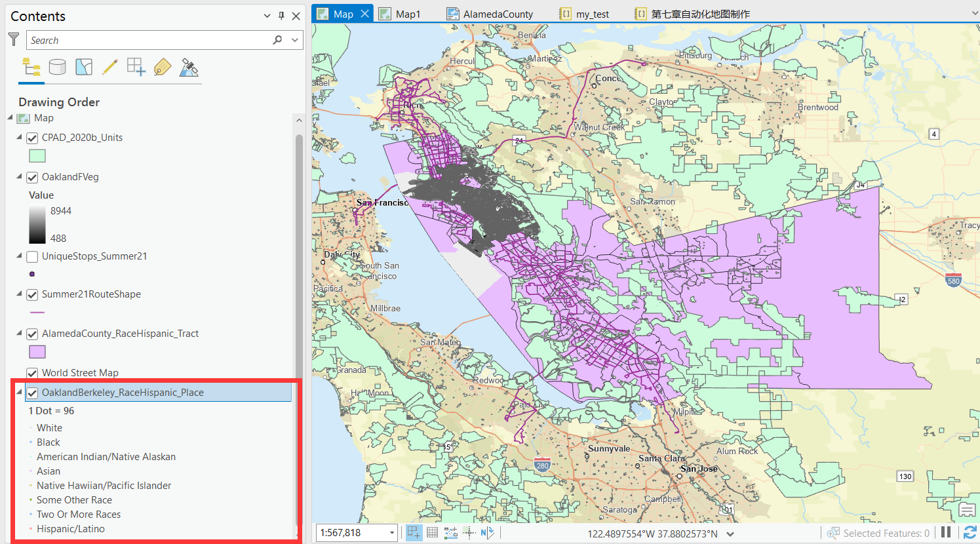Collapse the Map node in Contents
Image resolution: width=980 pixels, height=544 pixels.
click(x=10, y=118)
